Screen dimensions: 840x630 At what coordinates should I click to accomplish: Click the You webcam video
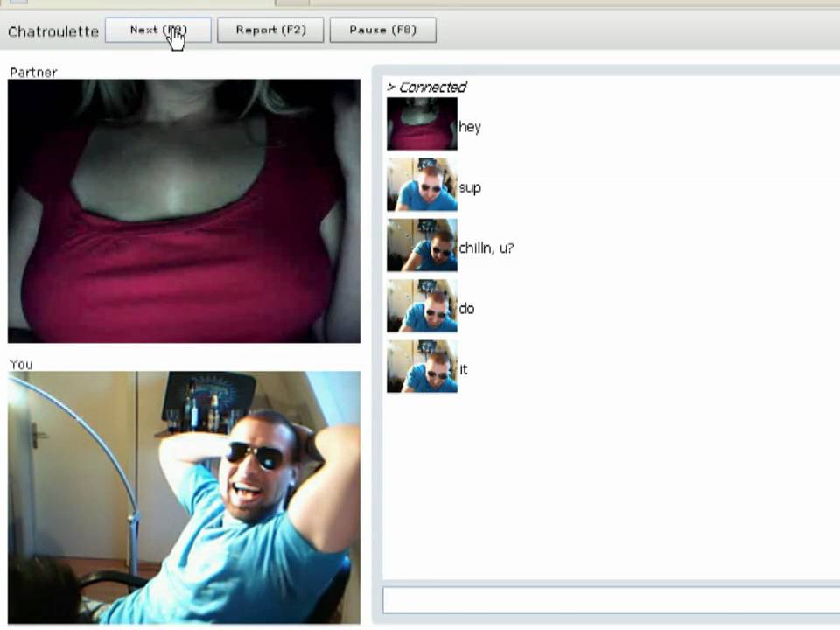pos(184,498)
